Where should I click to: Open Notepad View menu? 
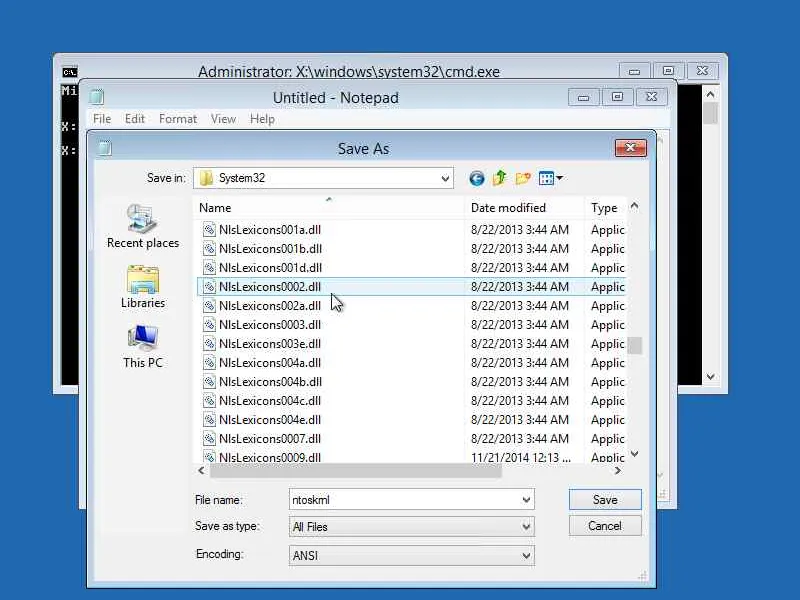click(223, 119)
